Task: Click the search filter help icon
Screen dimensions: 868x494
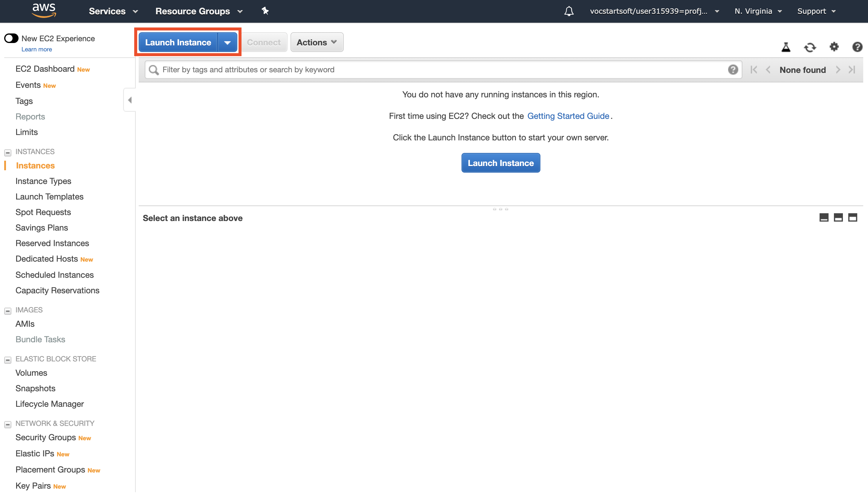Action: click(x=733, y=70)
